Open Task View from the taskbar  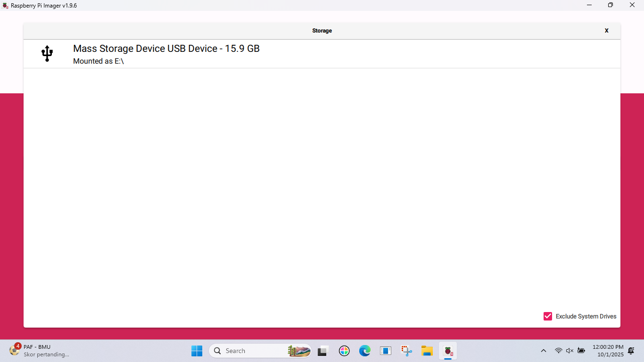coord(322,351)
